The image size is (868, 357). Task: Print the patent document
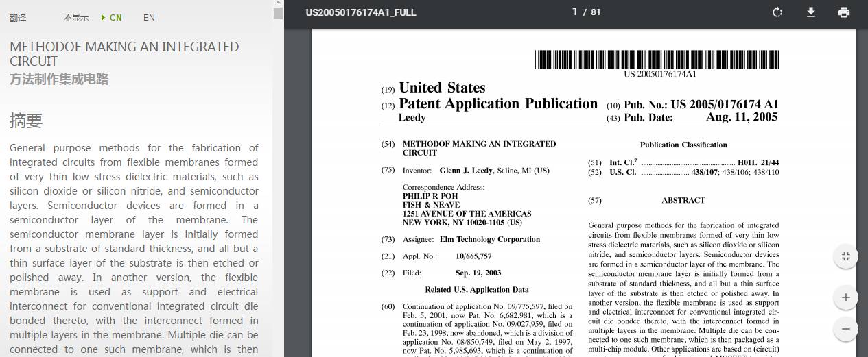click(x=844, y=12)
